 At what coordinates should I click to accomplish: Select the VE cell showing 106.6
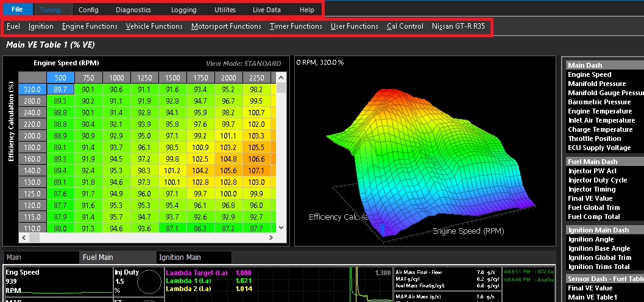[x=257, y=159]
